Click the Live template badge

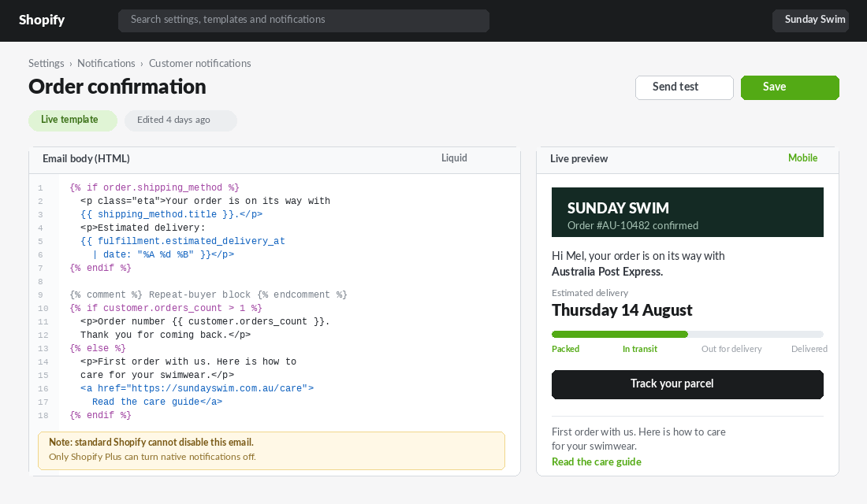(x=73, y=120)
